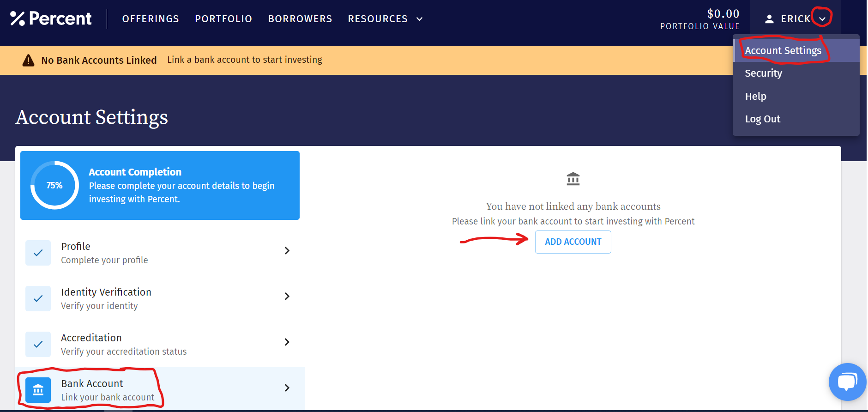868x412 pixels.
Task: Open the Identity Verification settings item
Action: tap(160, 298)
